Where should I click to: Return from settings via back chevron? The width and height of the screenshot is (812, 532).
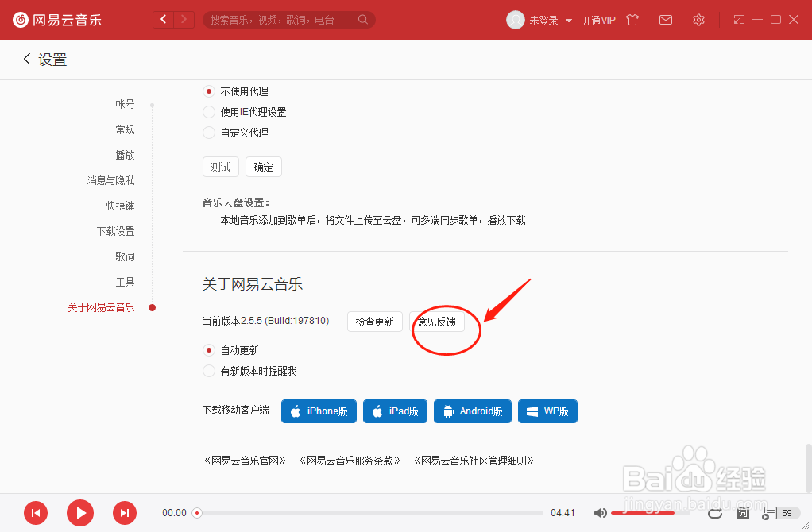pyautogui.click(x=27, y=59)
